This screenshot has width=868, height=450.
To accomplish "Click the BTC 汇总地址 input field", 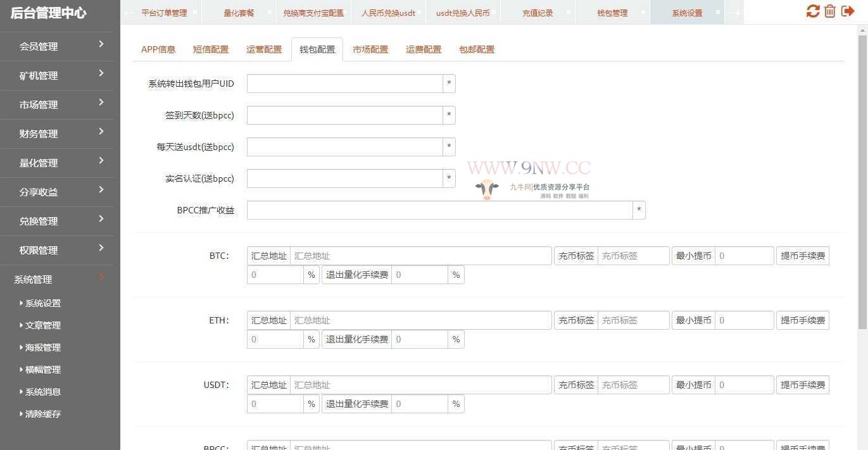I will 420,256.
